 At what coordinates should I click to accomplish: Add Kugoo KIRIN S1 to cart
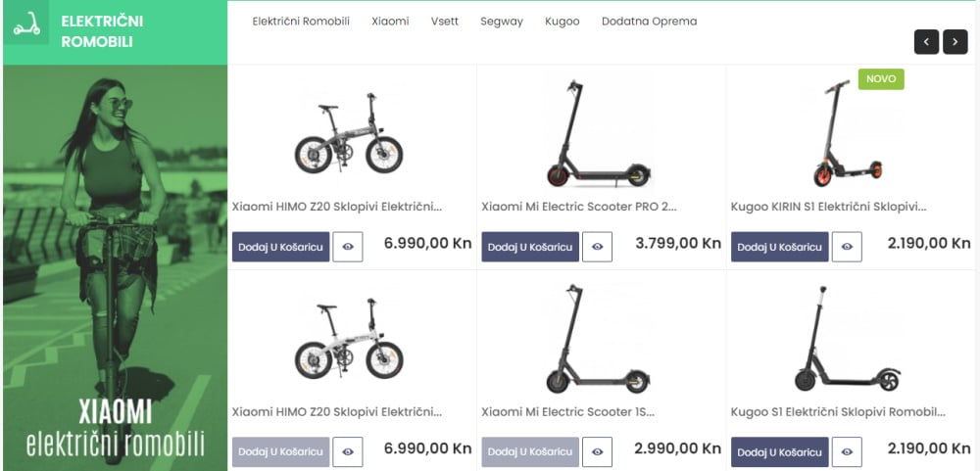coord(779,247)
